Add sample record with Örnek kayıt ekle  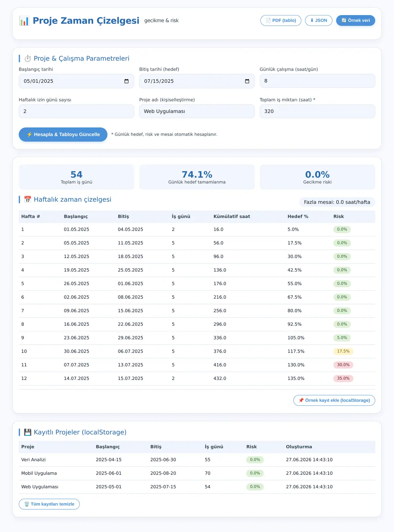pyautogui.click(x=334, y=400)
